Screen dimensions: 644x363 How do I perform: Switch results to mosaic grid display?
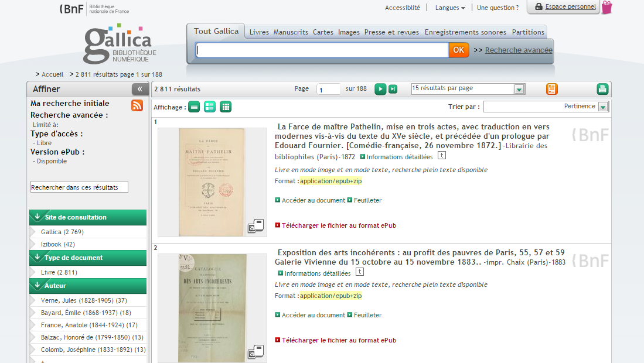pos(226,107)
